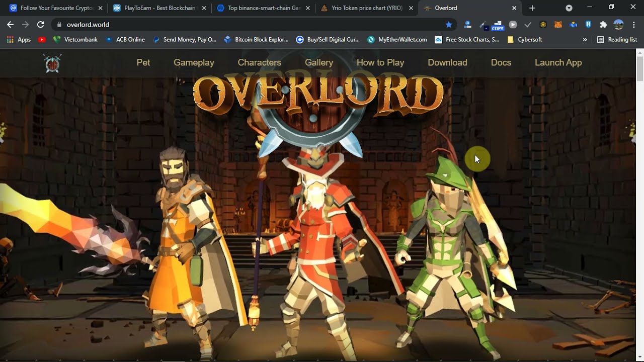The image size is (644, 362).
Task: Show hidden bookmarks with the double chevron
Action: click(x=585, y=39)
